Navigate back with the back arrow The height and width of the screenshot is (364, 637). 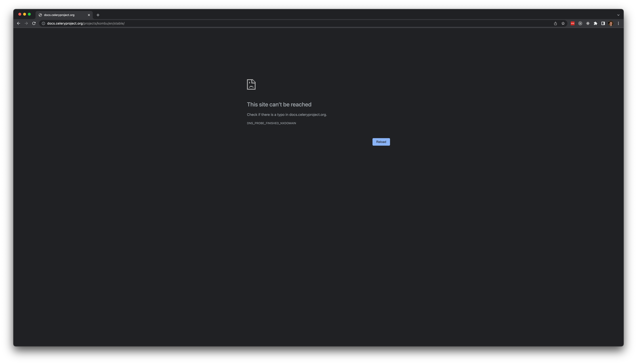[18, 23]
